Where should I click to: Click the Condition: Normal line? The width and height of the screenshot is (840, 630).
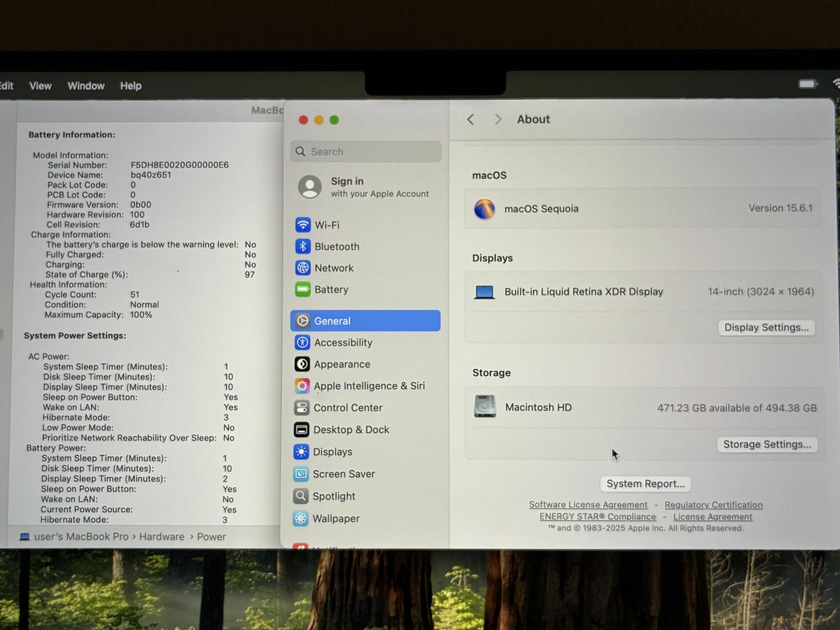tap(101, 304)
